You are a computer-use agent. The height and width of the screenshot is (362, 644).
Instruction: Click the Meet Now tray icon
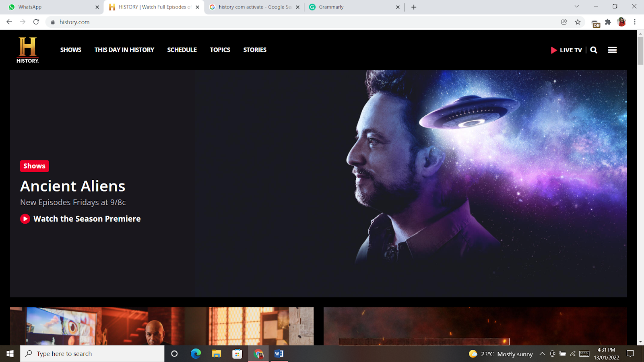pyautogui.click(x=553, y=354)
